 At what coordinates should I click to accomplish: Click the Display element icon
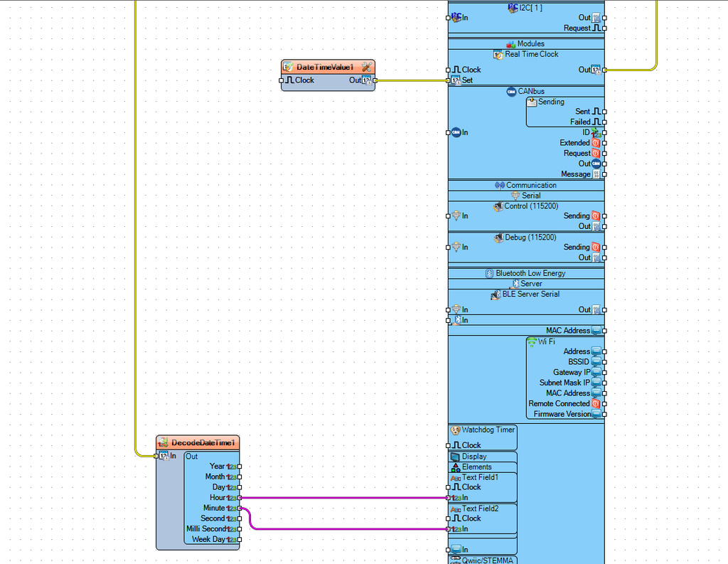[x=455, y=457]
